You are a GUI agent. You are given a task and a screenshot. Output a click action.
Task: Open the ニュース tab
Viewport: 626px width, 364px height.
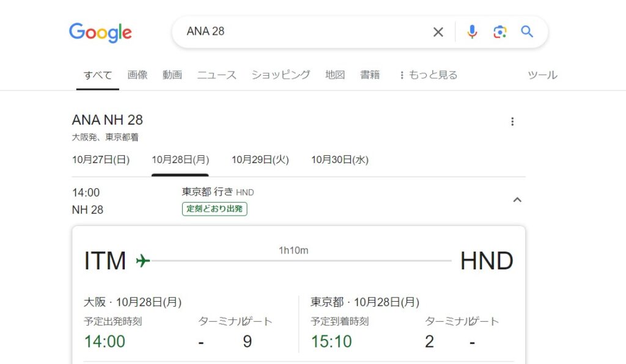click(x=216, y=75)
